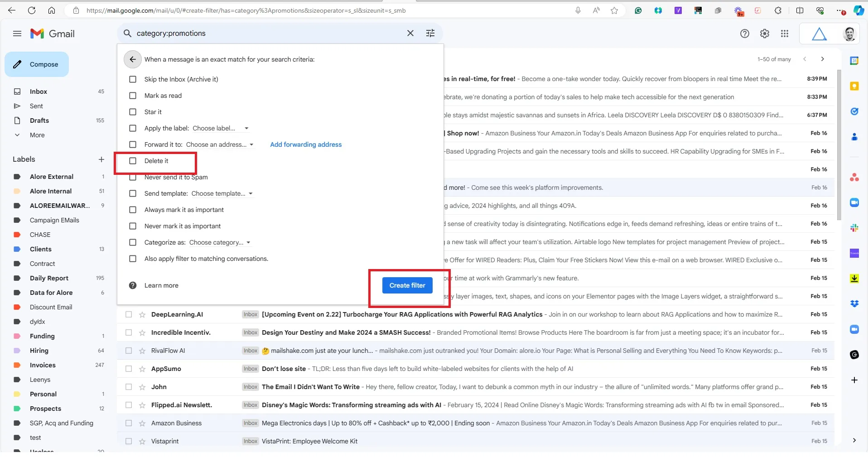
Task: Click the Learn more link
Action: pos(161,285)
